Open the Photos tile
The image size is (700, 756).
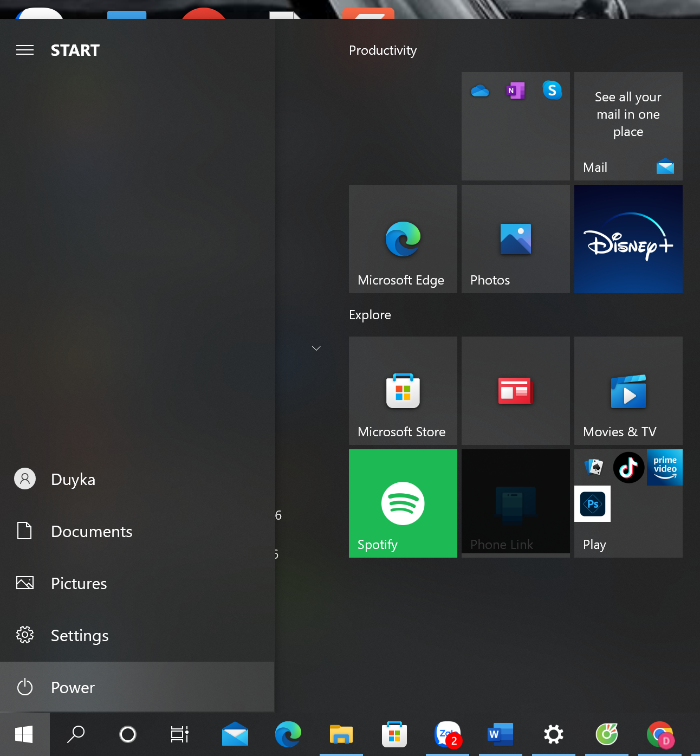point(516,239)
